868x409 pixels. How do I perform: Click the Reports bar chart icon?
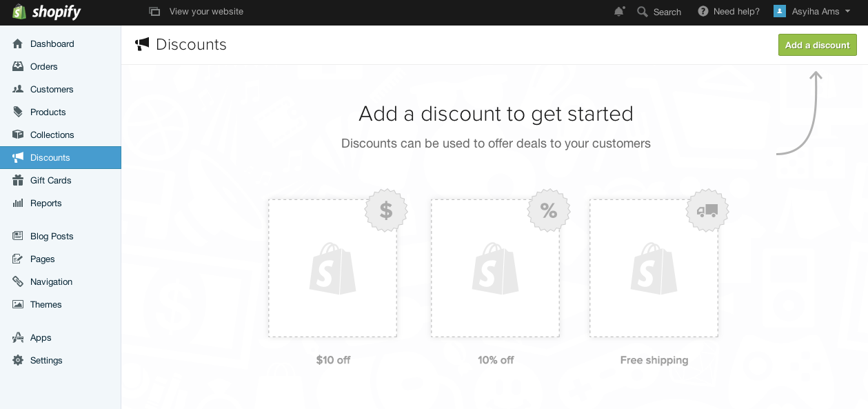point(18,203)
